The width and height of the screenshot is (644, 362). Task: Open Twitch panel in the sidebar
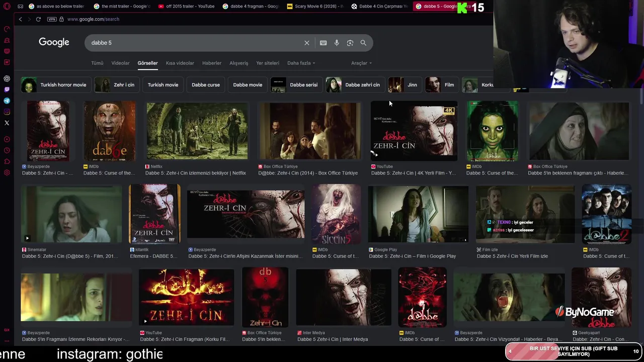click(x=7, y=89)
